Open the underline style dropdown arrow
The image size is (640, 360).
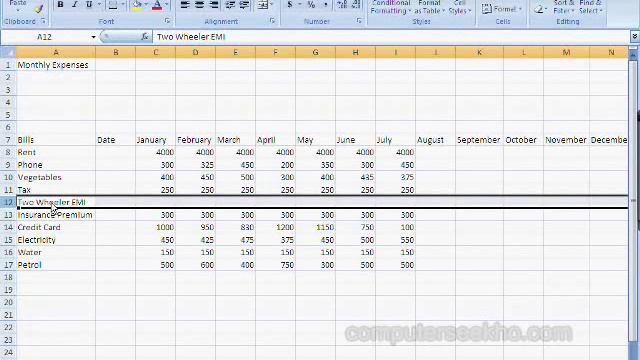pyautogui.click(x=99, y=5)
